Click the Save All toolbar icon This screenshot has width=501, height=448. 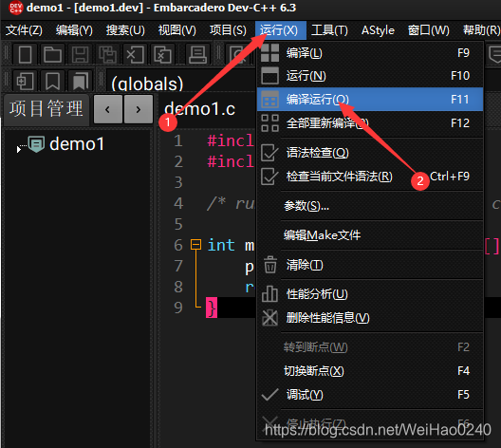(107, 55)
